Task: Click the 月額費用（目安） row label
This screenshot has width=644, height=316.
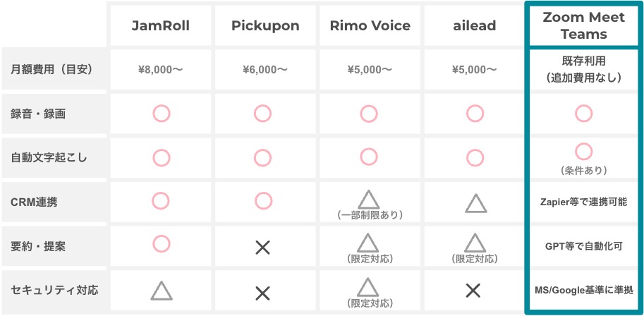Action: (x=51, y=69)
